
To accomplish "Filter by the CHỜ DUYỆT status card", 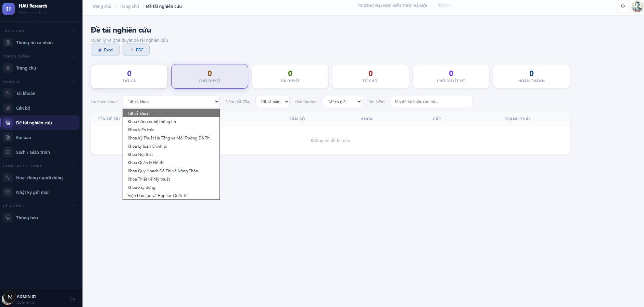I will (x=210, y=76).
